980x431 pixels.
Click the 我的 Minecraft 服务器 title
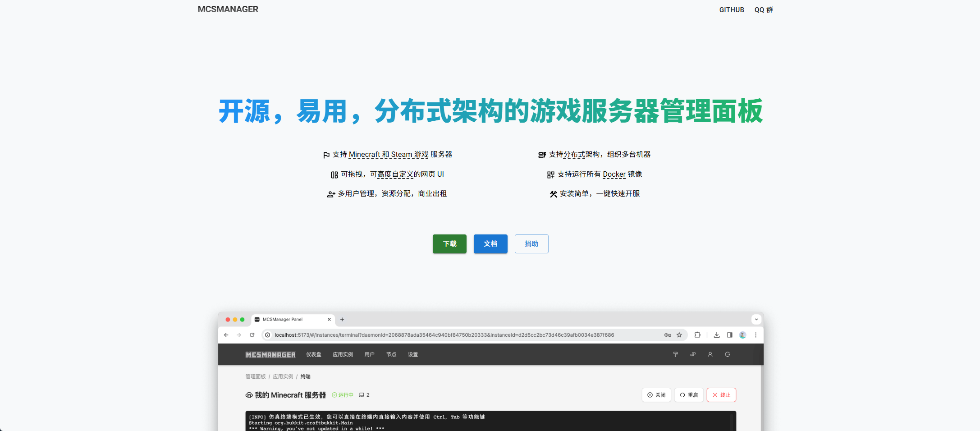tap(290, 395)
